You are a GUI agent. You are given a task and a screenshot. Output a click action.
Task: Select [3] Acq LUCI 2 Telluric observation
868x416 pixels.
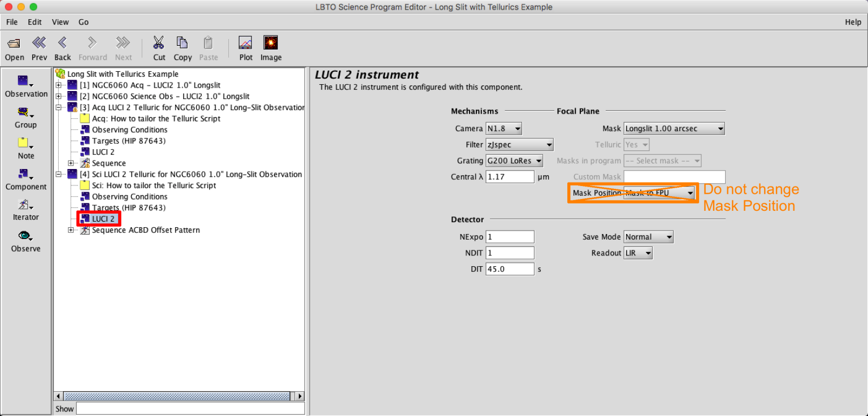click(192, 107)
